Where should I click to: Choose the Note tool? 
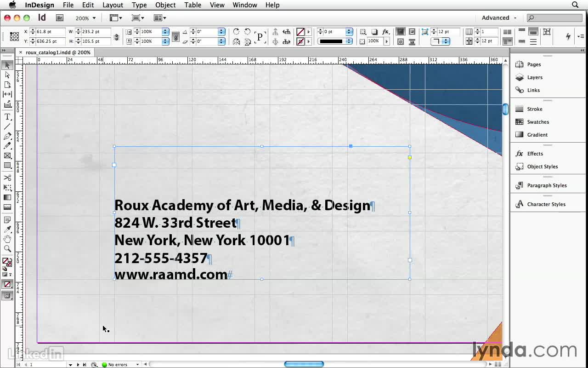7,220
